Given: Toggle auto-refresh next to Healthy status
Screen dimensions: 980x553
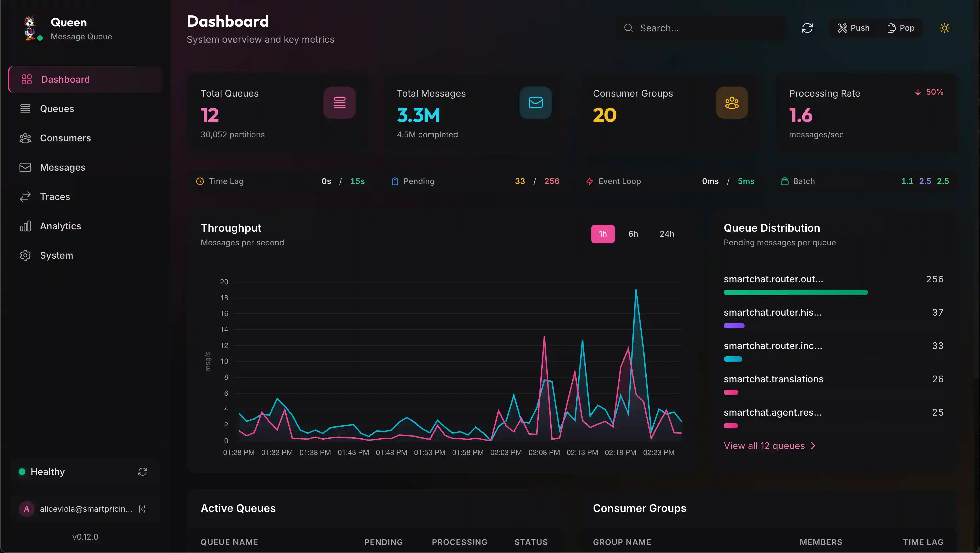Looking at the screenshot, I should [142, 472].
